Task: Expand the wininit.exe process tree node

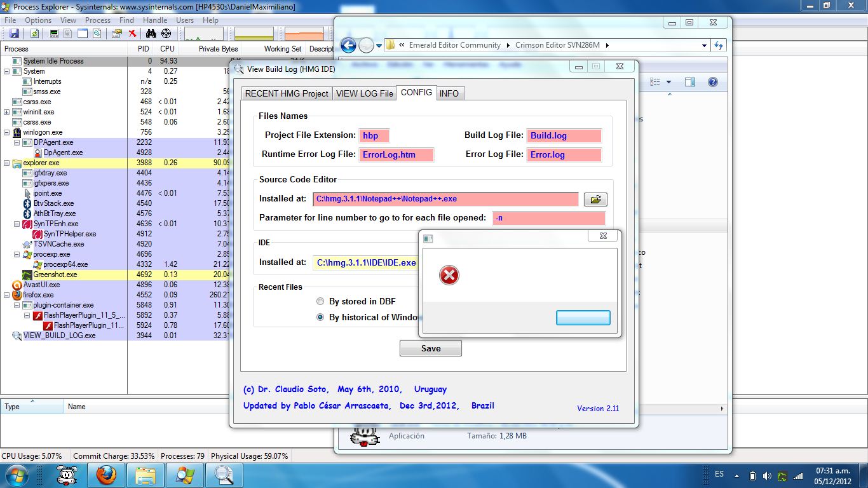Action: tap(7, 112)
